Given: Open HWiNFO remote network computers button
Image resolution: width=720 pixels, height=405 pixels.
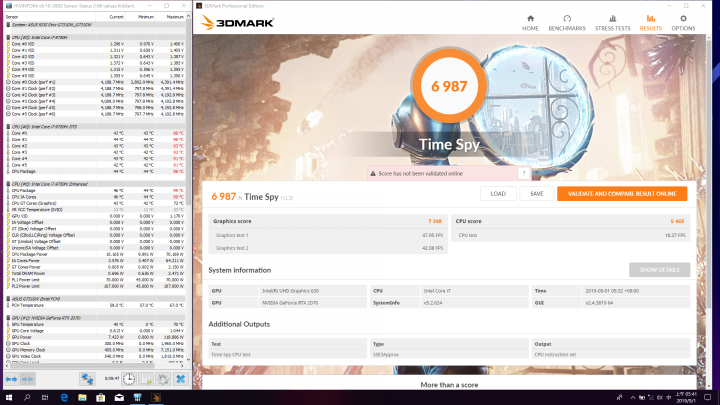Looking at the screenshot, I should point(87,379).
